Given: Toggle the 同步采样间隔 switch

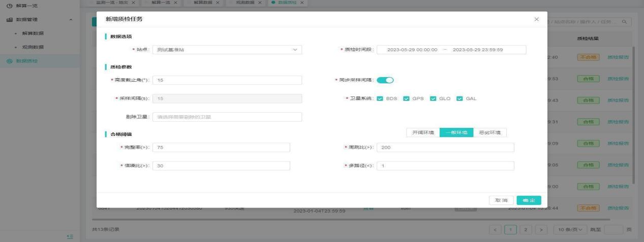Looking at the screenshot, I should (x=386, y=80).
